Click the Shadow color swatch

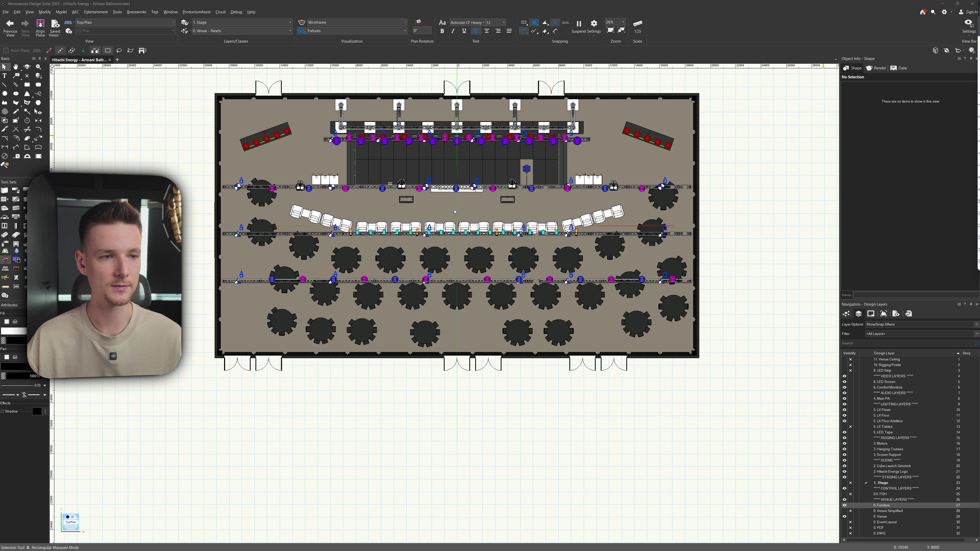pyautogui.click(x=36, y=411)
